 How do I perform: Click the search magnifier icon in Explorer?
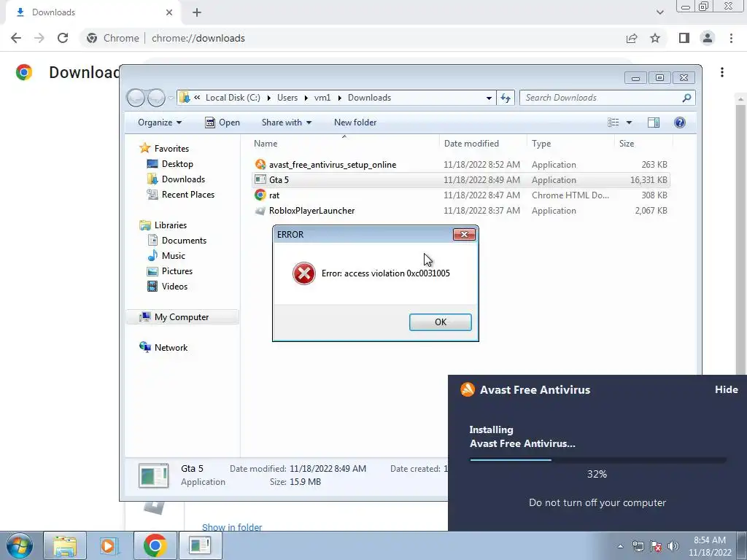(x=686, y=98)
